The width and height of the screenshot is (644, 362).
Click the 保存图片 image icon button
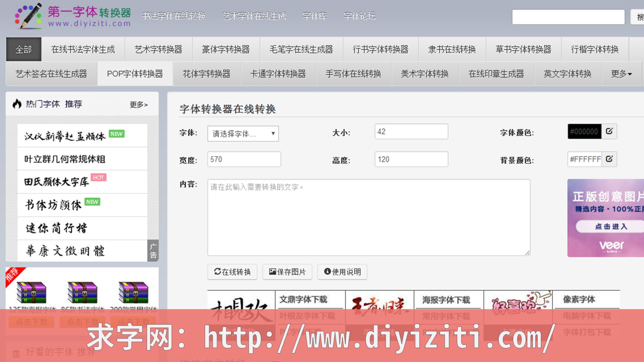tap(287, 272)
